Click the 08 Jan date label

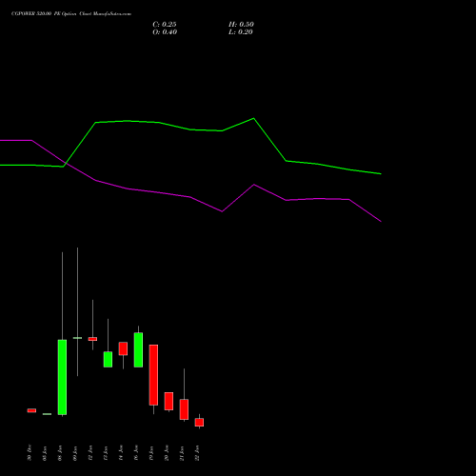pos(60,453)
